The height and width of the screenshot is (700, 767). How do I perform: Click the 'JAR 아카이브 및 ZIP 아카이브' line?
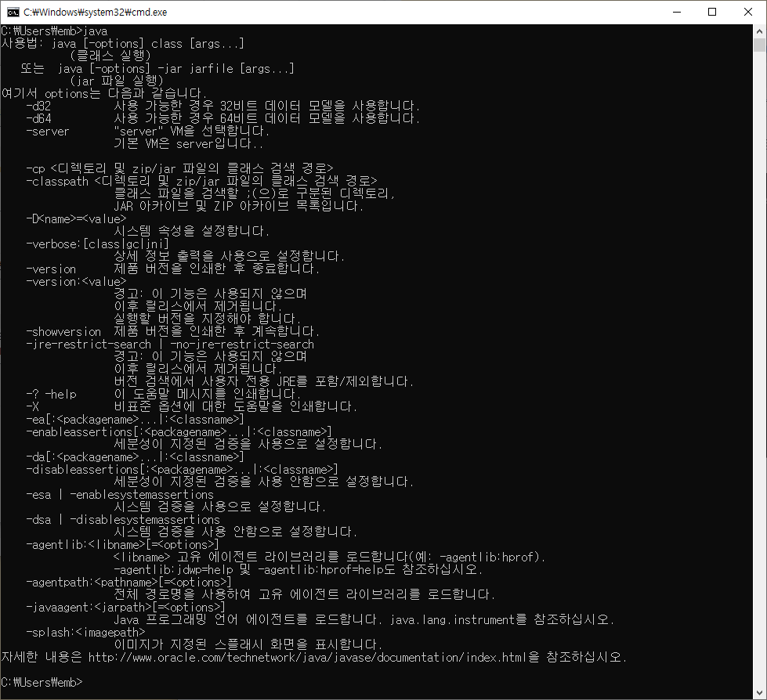click(239, 206)
